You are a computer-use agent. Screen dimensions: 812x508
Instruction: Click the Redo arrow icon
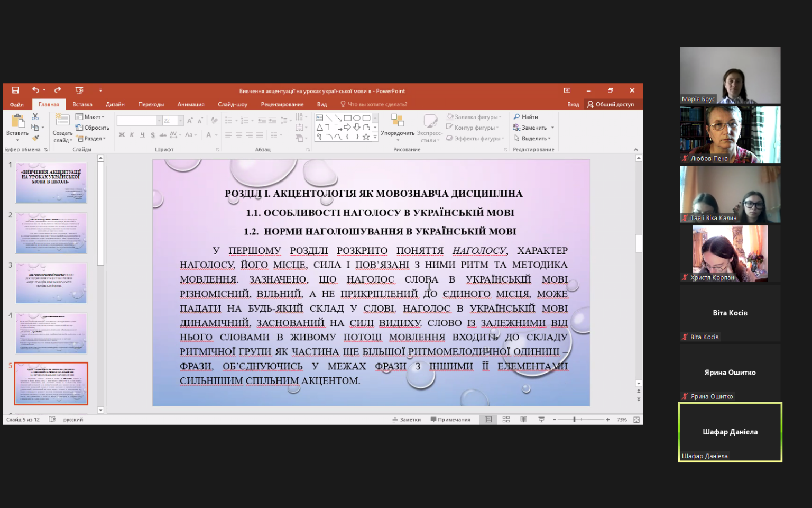click(58, 90)
